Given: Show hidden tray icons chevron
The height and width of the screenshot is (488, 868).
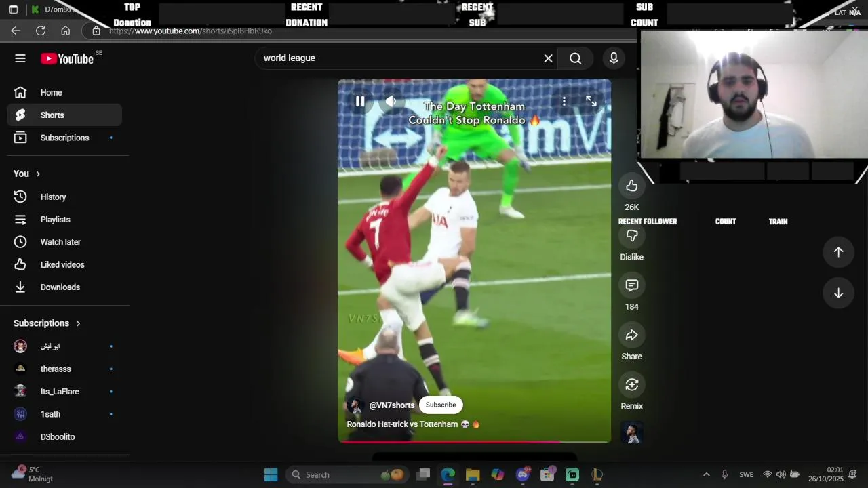Looking at the screenshot, I should coord(706,474).
